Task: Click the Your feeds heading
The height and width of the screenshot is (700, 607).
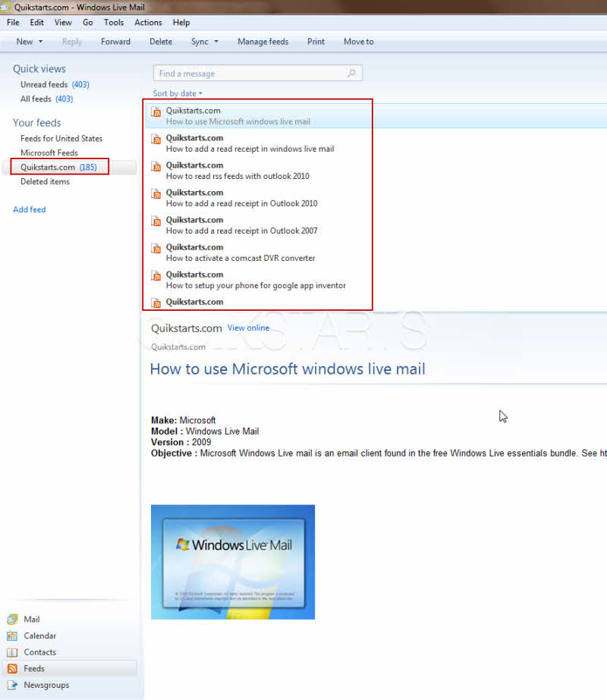Action: click(x=36, y=123)
